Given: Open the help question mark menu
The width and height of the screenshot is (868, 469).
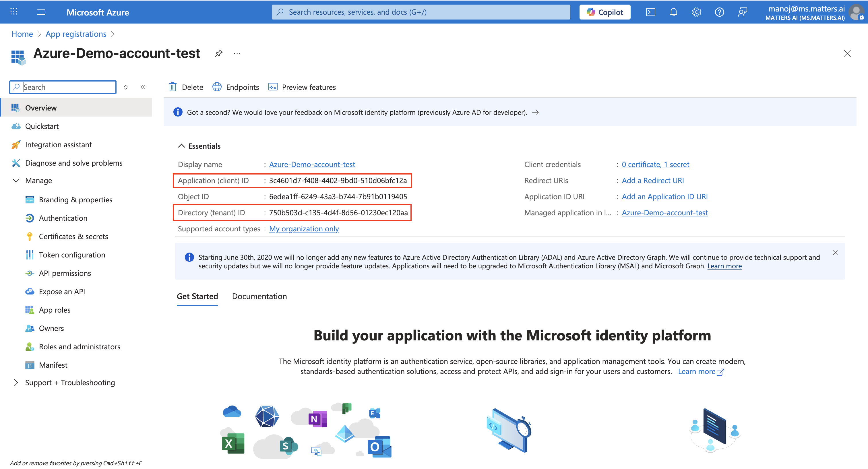Looking at the screenshot, I should [x=719, y=12].
